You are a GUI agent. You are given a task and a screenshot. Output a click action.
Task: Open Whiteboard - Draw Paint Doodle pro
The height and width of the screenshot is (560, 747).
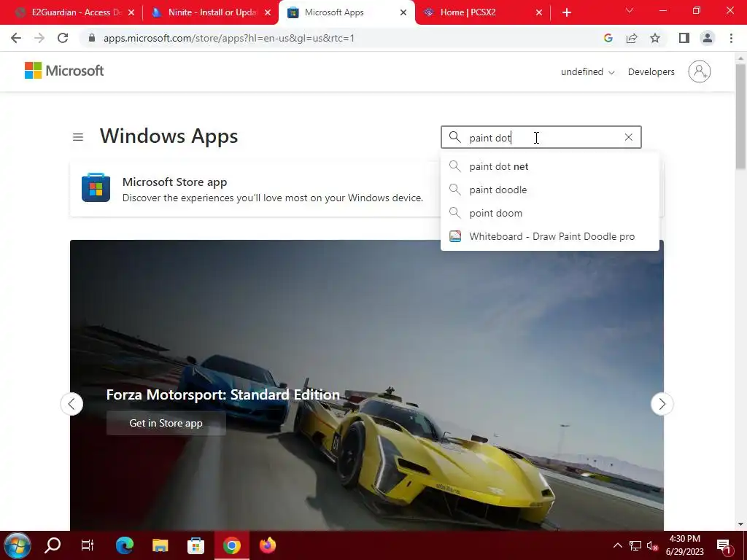(x=550, y=236)
